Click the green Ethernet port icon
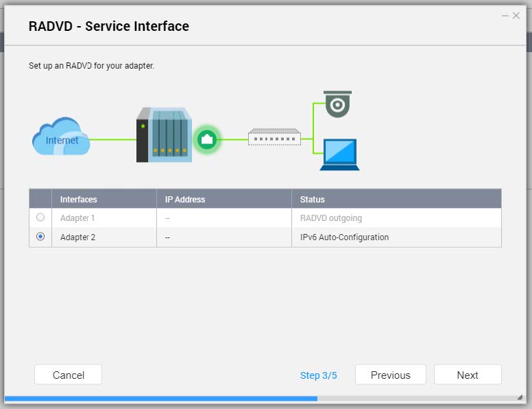Image resolution: width=532 pixels, height=409 pixels. coord(207,139)
